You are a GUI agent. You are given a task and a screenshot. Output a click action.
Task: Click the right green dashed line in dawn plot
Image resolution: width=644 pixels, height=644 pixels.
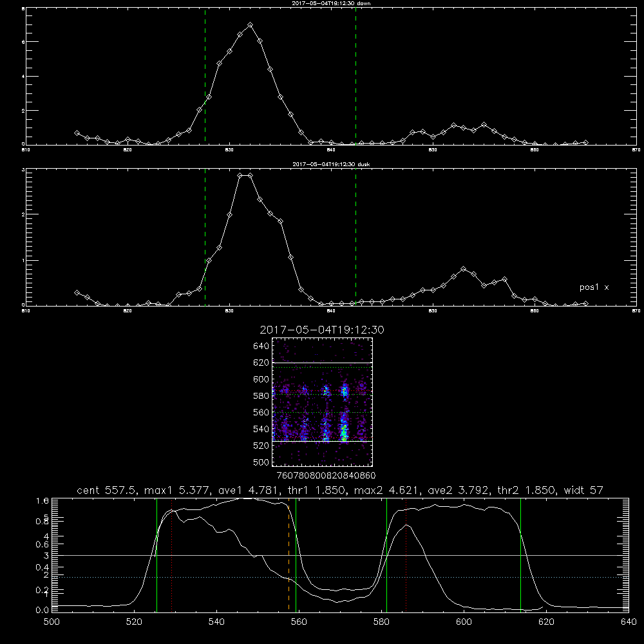[x=355, y=77]
